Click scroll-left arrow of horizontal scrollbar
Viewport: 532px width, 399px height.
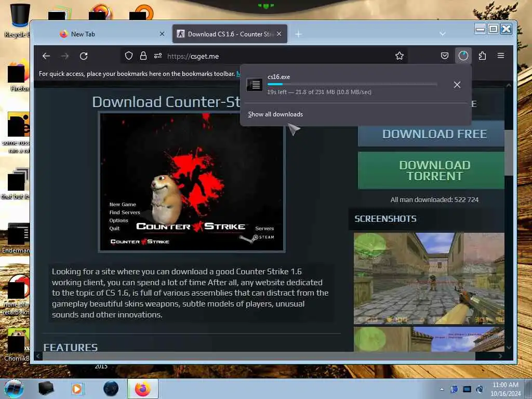(x=38, y=356)
